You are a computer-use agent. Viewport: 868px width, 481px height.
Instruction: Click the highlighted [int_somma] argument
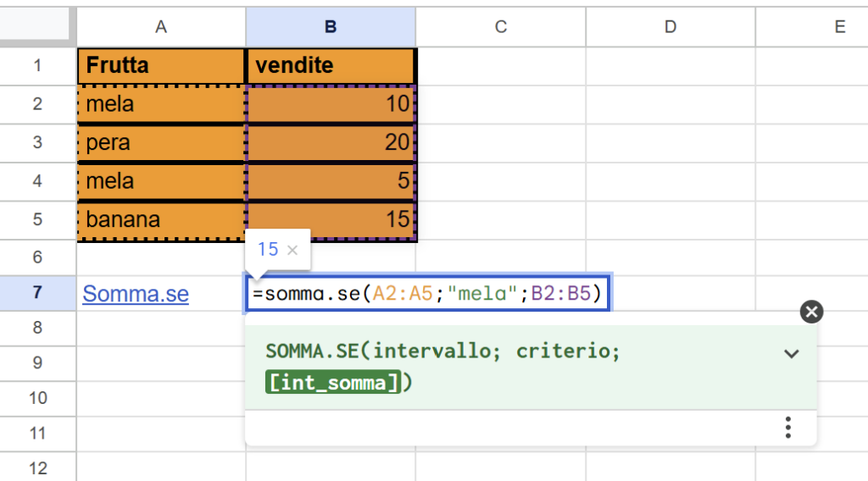[x=331, y=383]
